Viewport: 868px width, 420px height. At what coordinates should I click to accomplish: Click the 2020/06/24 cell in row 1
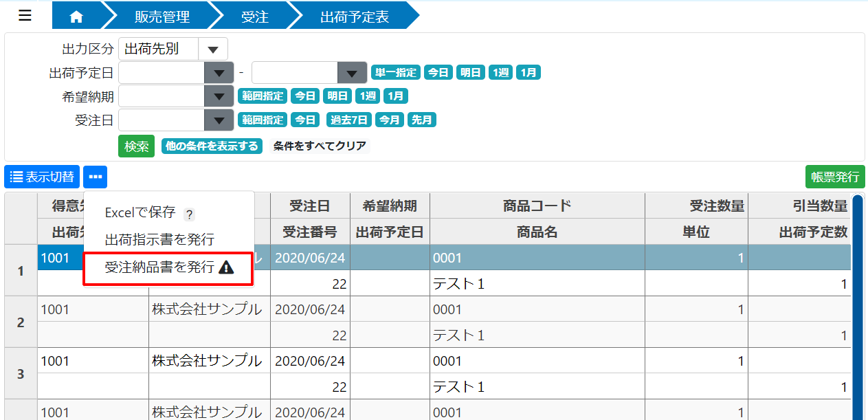tap(309, 258)
